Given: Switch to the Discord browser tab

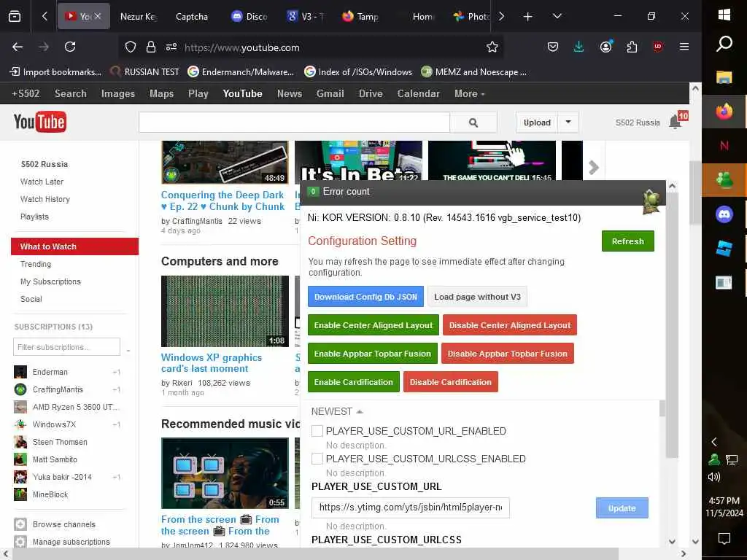Looking at the screenshot, I should point(249,17).
